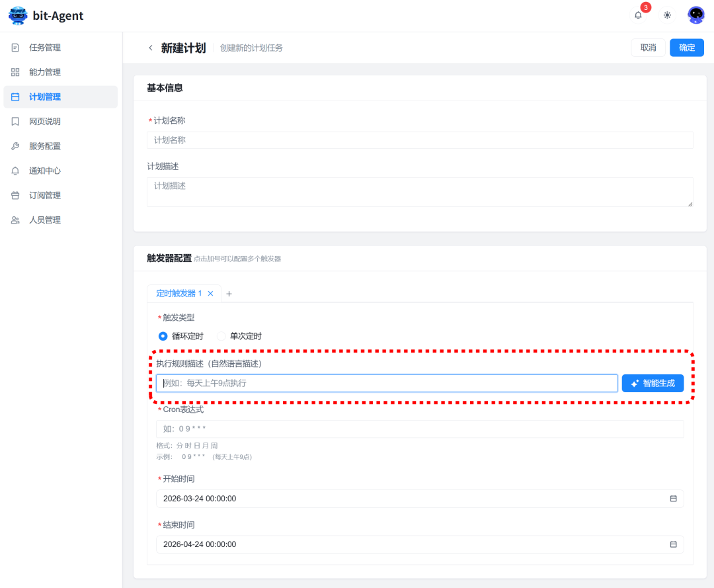The image size is (714, 588).
Task: Click the 触发器配置 section heading
Action: pos(169,258)
